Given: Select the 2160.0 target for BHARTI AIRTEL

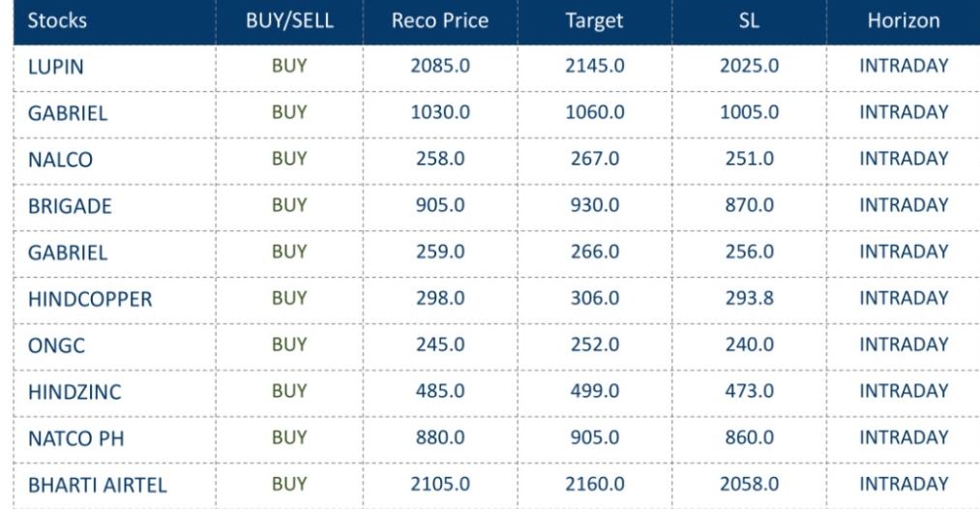Looking at the screenshot, I should click(x=594, y=484).
